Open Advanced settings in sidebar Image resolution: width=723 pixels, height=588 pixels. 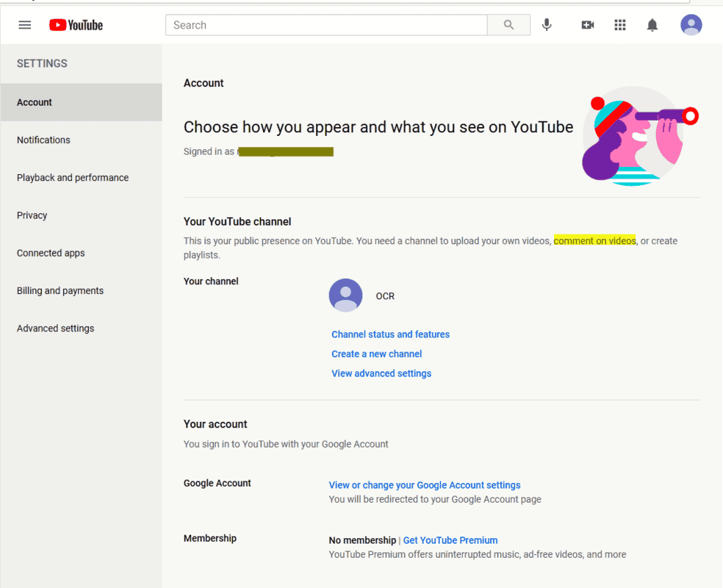81,329
